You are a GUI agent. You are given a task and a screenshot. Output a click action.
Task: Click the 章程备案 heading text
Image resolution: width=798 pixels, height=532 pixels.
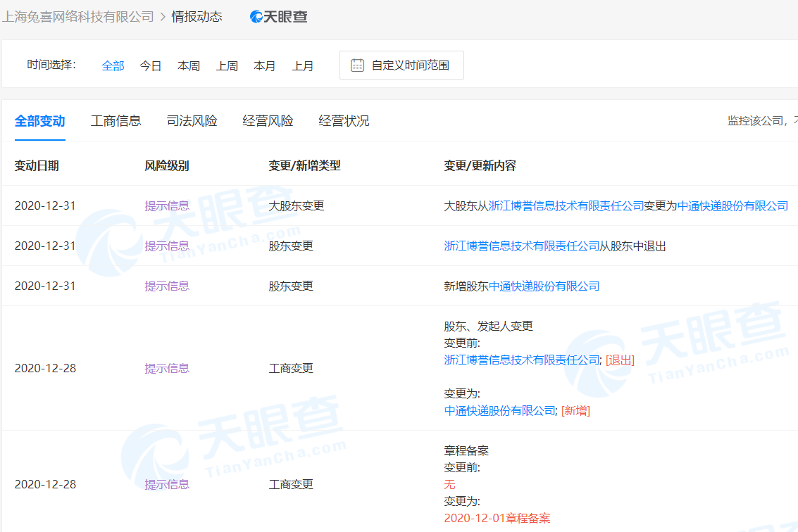(466, 450)
